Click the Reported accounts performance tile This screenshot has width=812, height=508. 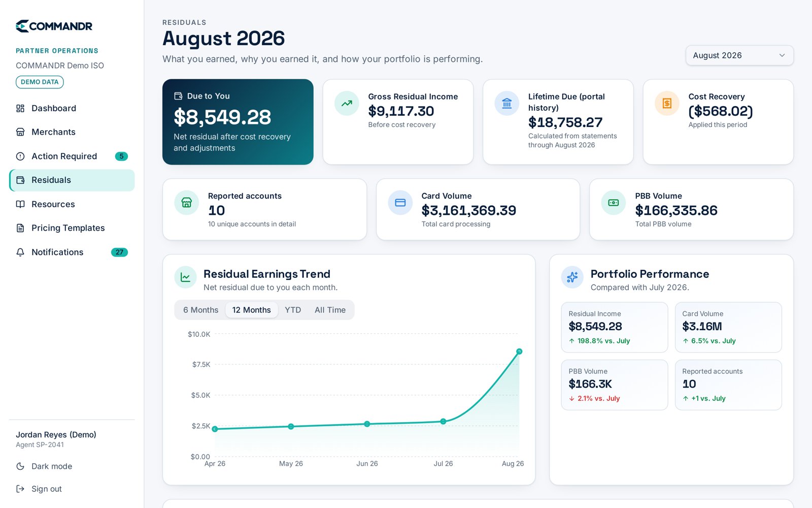[728, 385]
